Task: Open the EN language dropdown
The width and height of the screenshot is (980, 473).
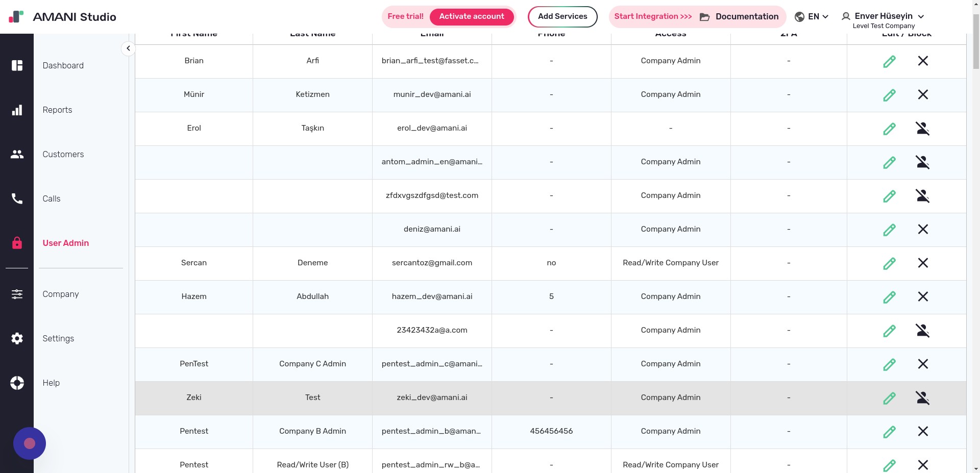Action: pyautogui.click(x=812, y=16)
